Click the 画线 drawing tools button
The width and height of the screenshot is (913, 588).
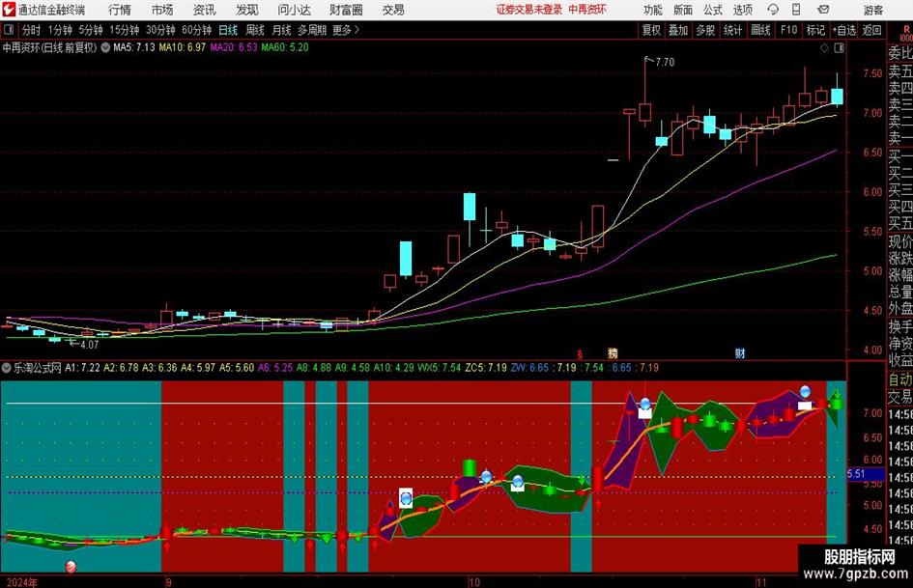(x=760, y=30)
